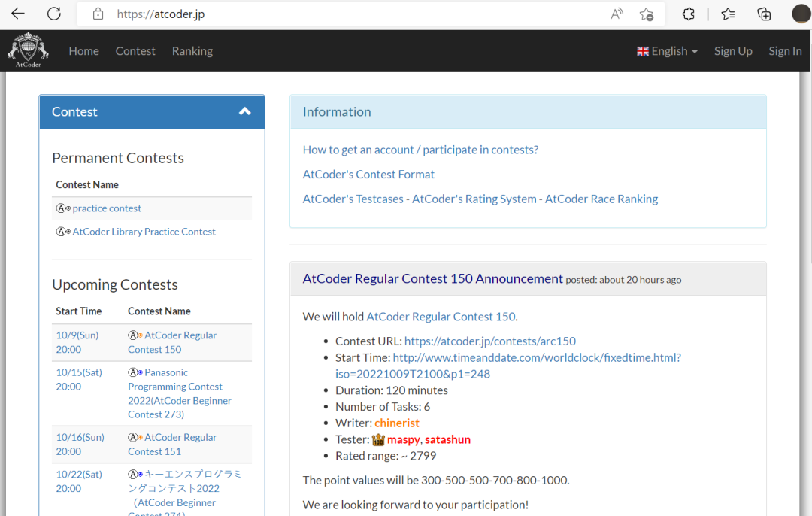
Task: Open tester maspy's profile
Action: 404,439
